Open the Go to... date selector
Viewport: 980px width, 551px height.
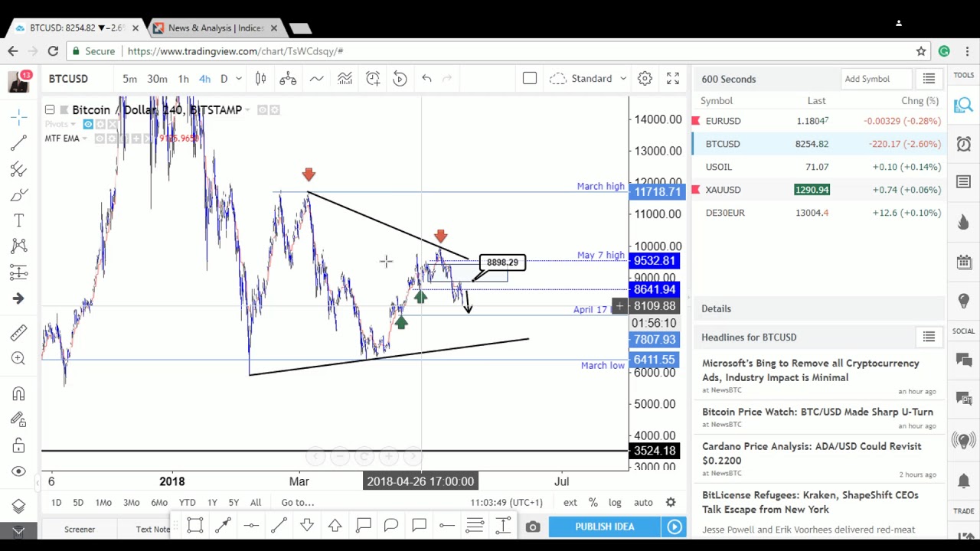tap(297, 503)
